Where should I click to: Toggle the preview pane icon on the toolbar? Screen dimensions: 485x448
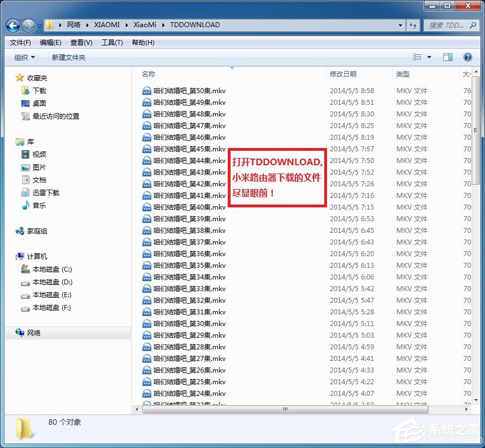(448, 57)
